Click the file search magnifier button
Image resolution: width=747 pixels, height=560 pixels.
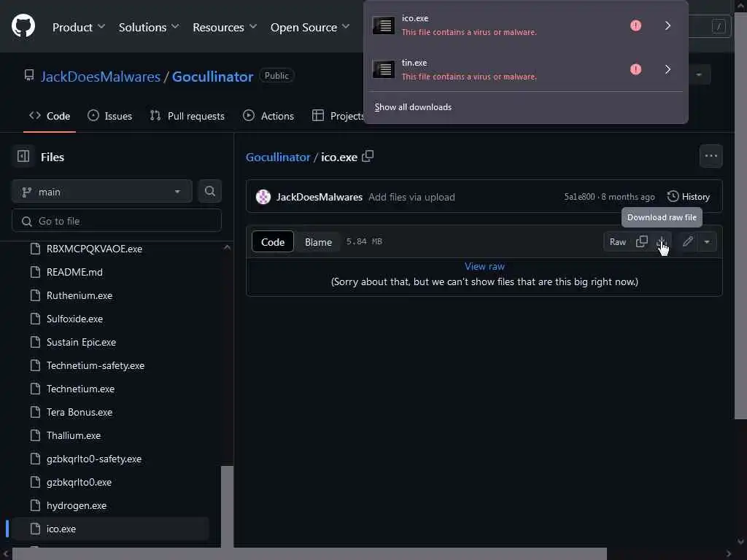[209, 192]
